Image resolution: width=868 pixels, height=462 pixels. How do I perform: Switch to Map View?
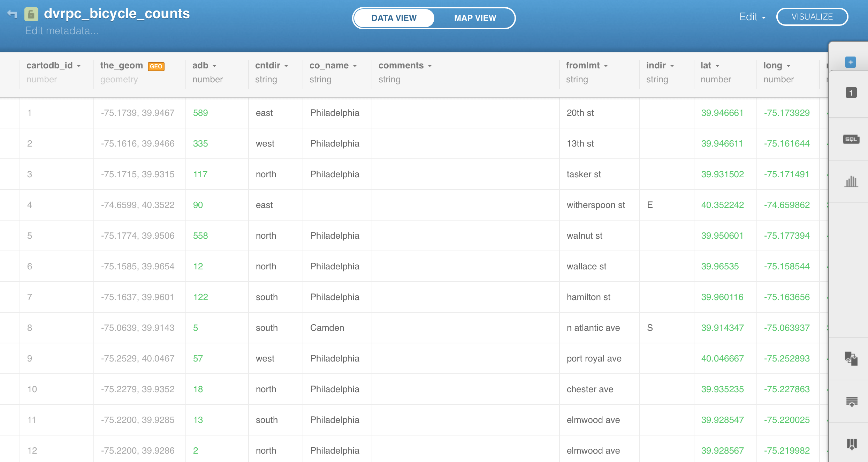(475, 18)
